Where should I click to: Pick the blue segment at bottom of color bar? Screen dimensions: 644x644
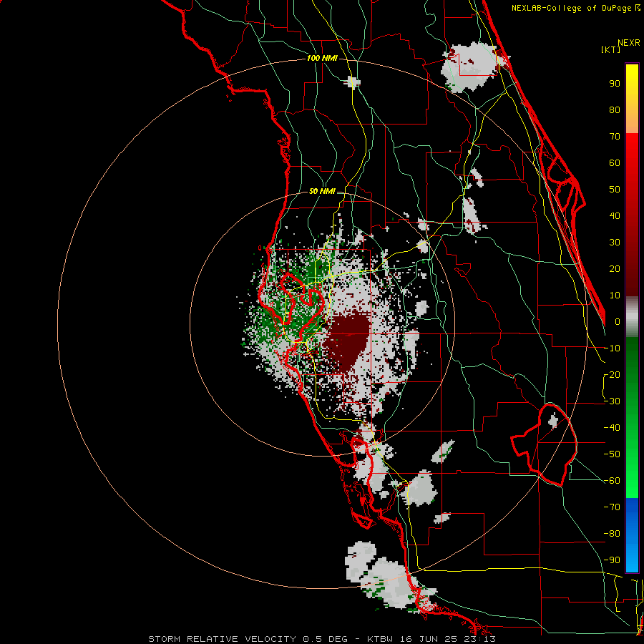[632, 535]
